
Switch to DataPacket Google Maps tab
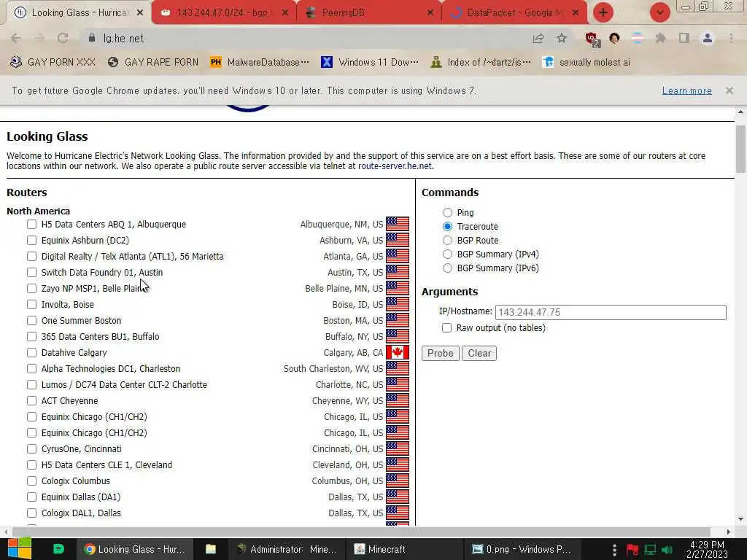(x=514, y=13)
